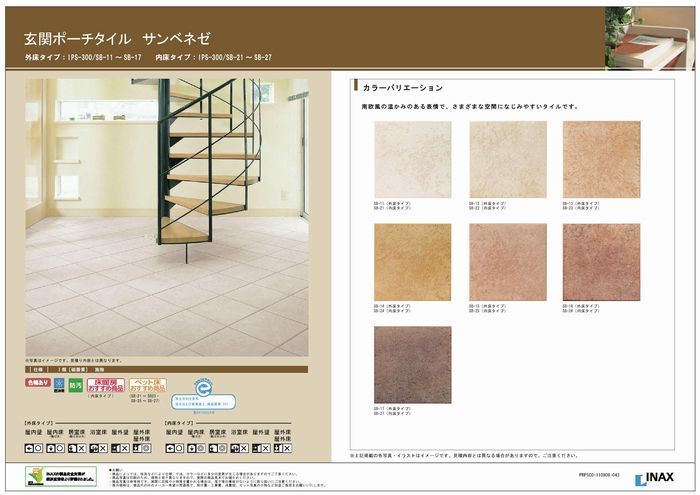Click 屋外壁 suitability icon under 外床タイプ

120,448
